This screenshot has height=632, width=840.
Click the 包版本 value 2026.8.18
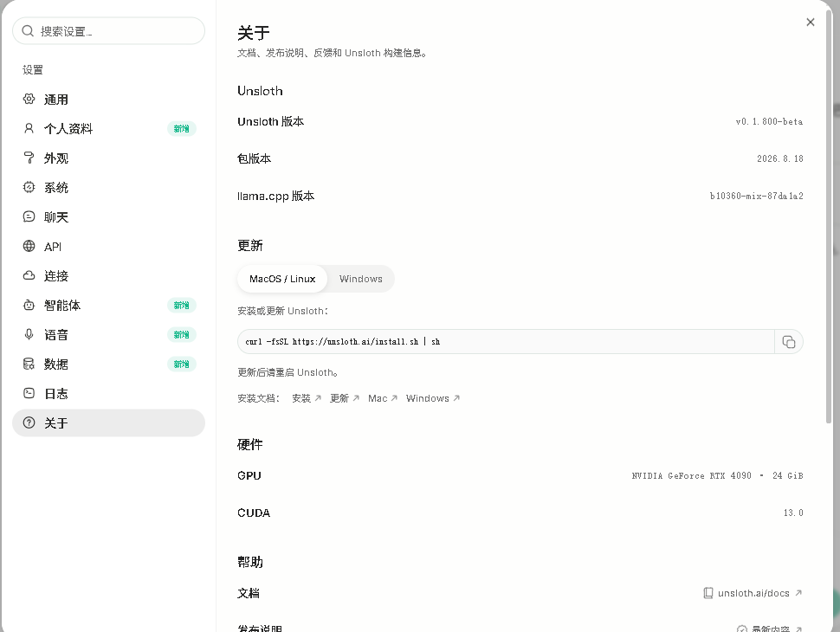tap(780, 158)
